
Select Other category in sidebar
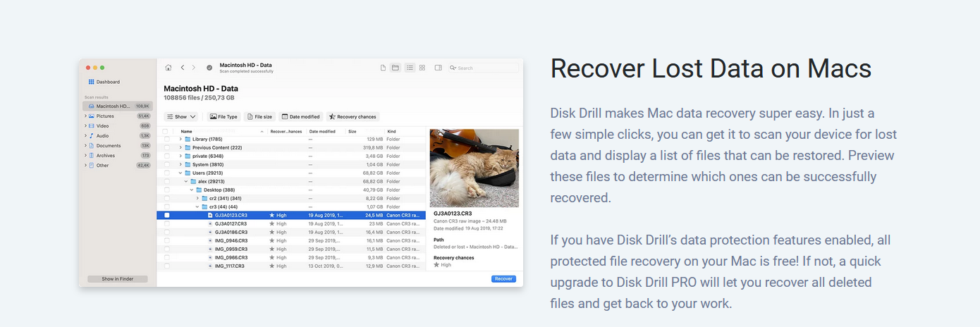(116, 165)
